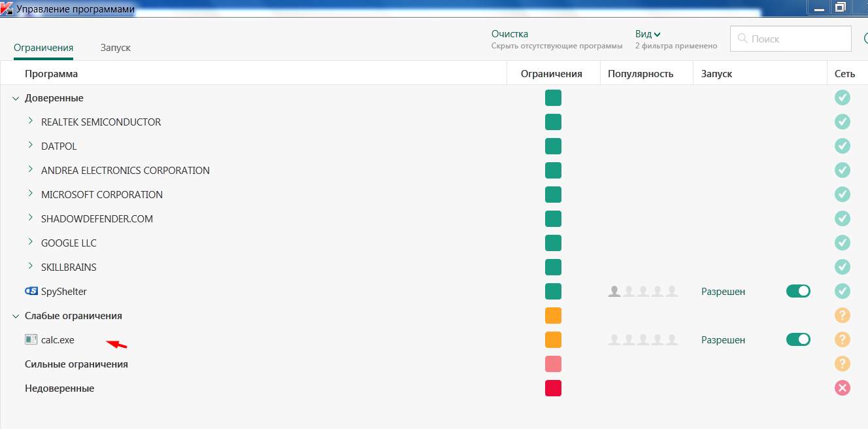Screen dimensions: 868x429
Task: Click the SpyShelter program icon
Action: pyautogui.click(x=31, y=291)
